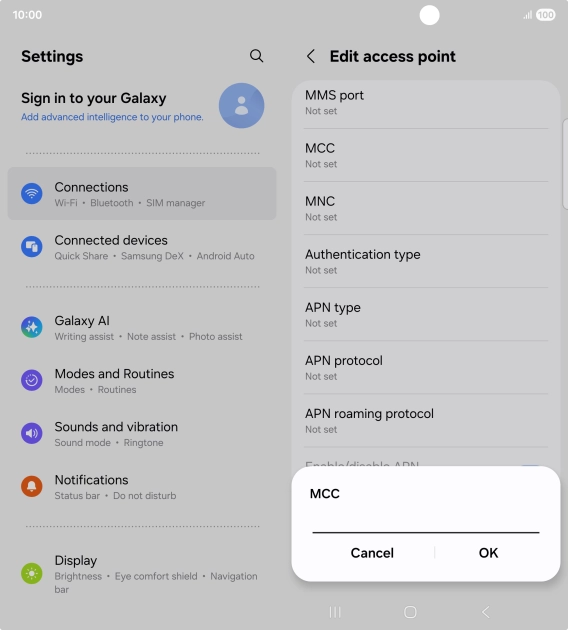Image resolution: width=568 pixels, height=630 pixels.
Task: Confirm MCC dialog with OK
Action: click(488, 553)
